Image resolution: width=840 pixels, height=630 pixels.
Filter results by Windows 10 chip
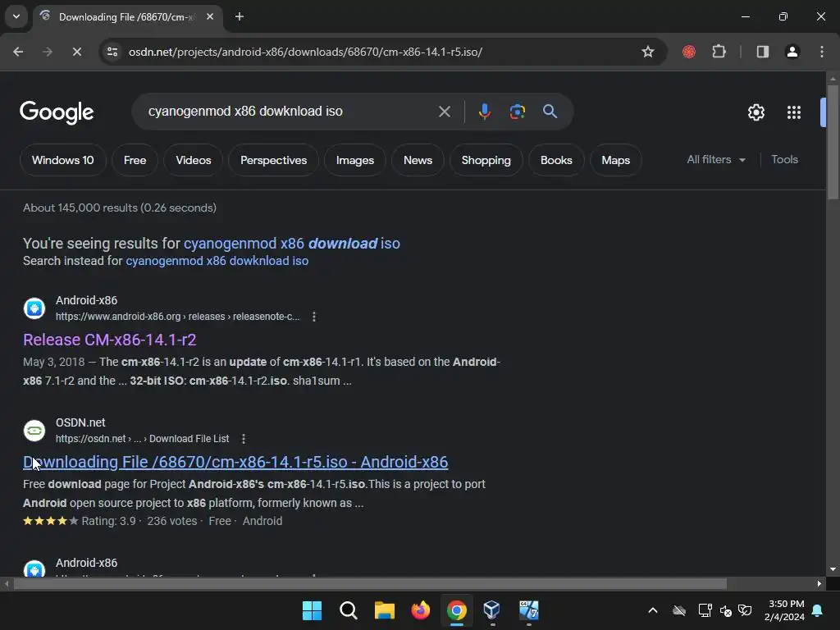[x=62, y=160]
